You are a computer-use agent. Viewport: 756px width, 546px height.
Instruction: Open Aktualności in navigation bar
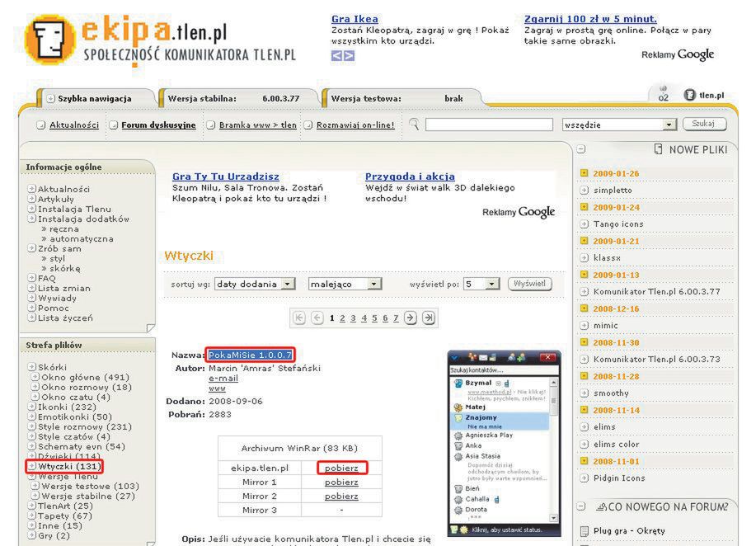click(x=73, y=125)
